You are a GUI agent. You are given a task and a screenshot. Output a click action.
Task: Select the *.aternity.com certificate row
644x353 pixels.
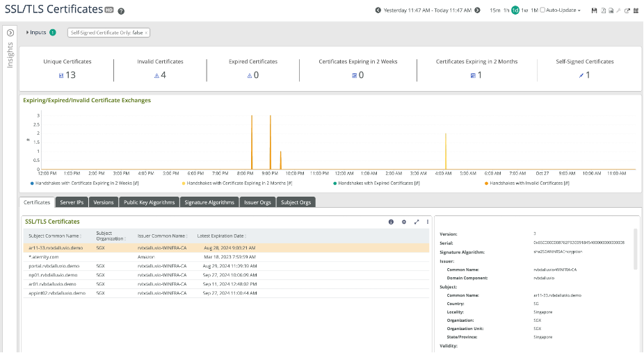[226, 257]
